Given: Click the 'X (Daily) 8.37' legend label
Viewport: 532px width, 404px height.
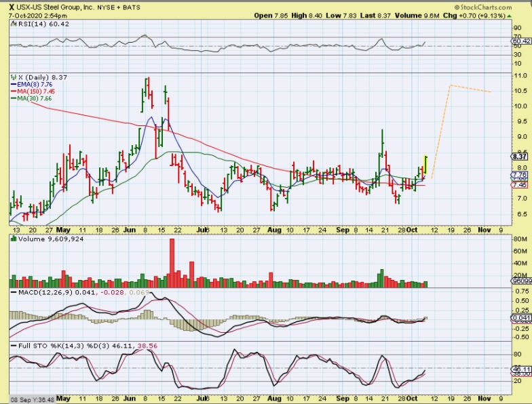Looking at the screenshot, I should tap(43, 77).
